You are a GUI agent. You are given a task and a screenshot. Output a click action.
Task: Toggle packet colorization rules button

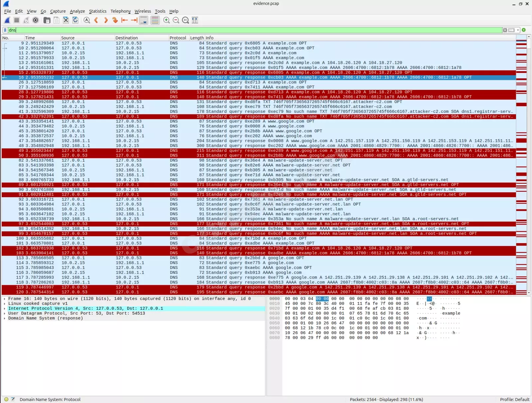tap(155, 20)
